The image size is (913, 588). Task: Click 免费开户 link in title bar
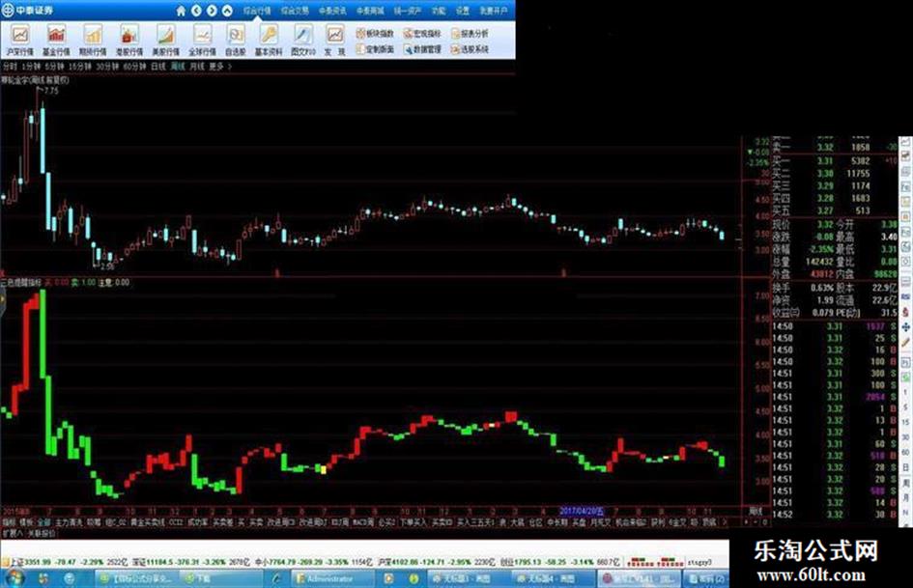pyautogui.click(x=494, y=11)
